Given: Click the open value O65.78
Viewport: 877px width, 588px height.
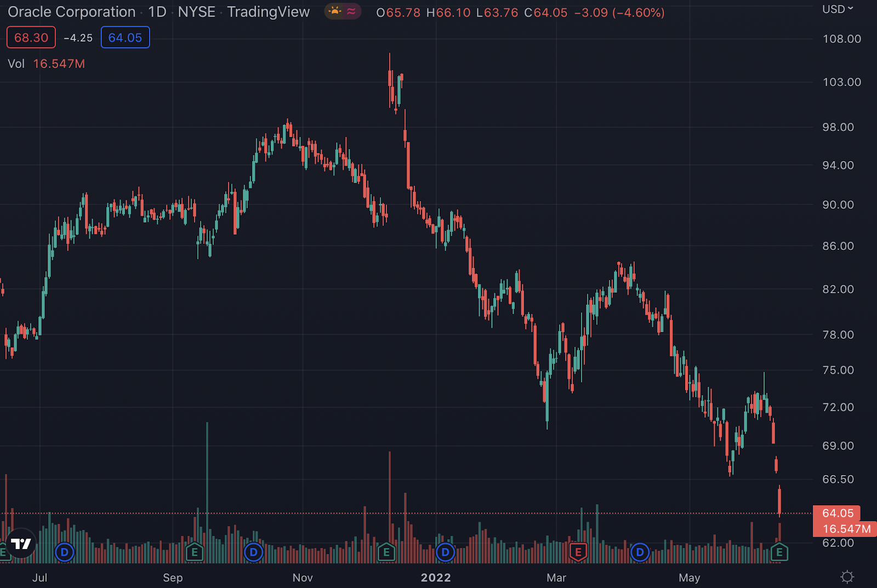Looking at the screenshot, I should (398, 13).
